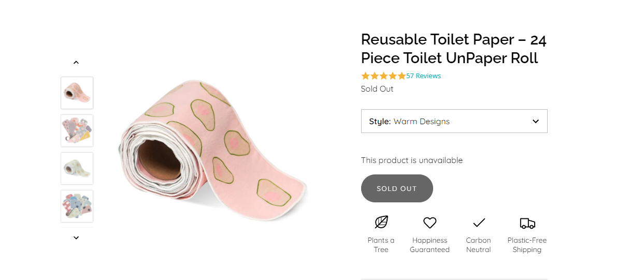Click the Happiness Guaranteed heart icon
Viewport: 644px width, 280px height.
(430, 223)
